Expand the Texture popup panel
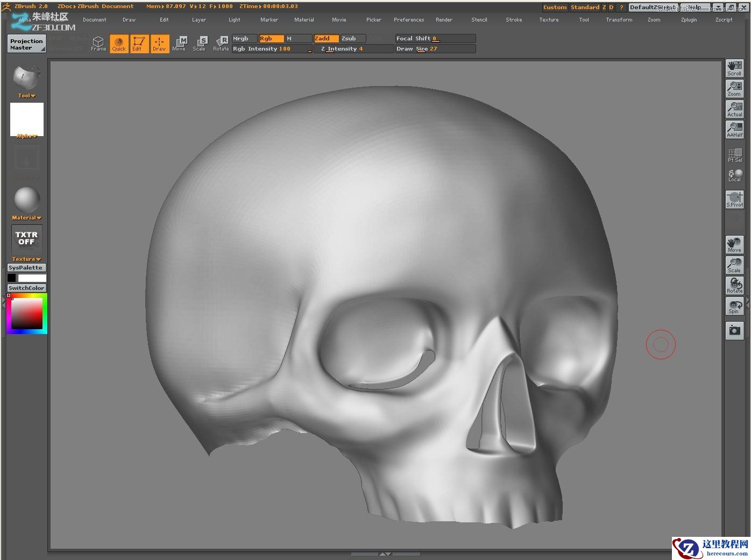Image resolution: width=751 pixels, height=560 pixels. tap(25, 259)
